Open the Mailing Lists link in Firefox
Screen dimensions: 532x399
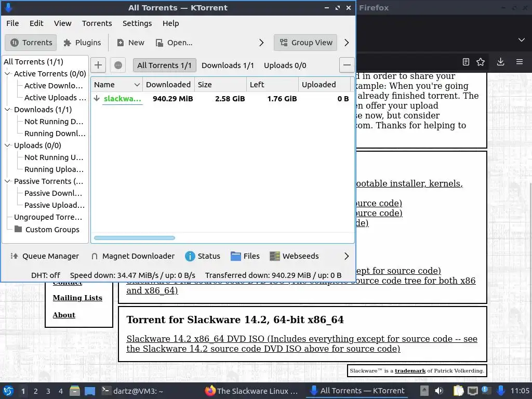pos(77,298)
